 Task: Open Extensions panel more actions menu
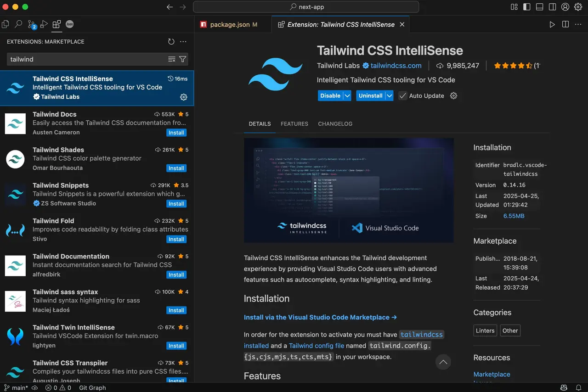point(183,42)
